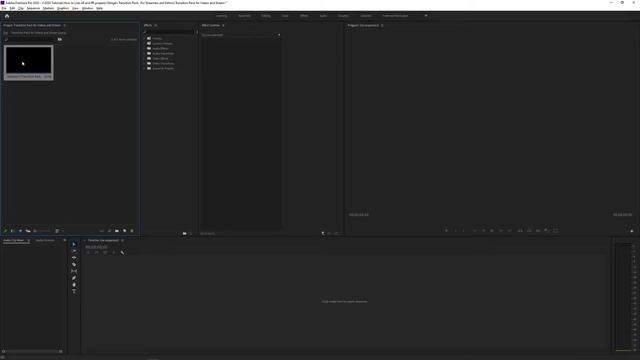
Task: Click Extract button in Program monitor
Action: 529,231
